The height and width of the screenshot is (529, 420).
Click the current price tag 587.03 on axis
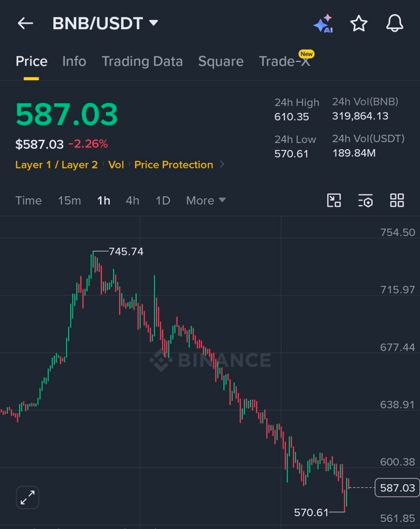[x=397, y=488]
